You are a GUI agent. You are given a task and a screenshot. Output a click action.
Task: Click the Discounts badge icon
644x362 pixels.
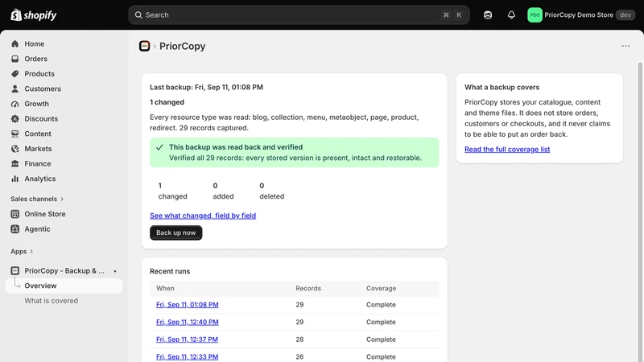[15, 118]
